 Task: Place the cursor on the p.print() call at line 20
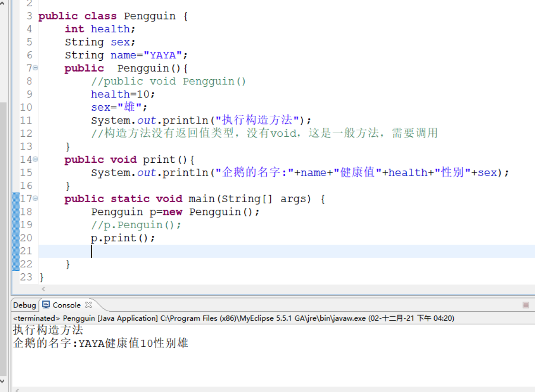pyautogui.click(x=123, y=238)
